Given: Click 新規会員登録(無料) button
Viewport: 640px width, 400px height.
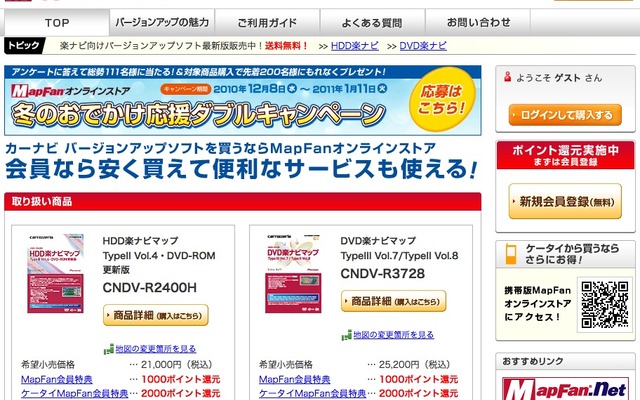Looking at the screenshot, I should coord(565,201).
